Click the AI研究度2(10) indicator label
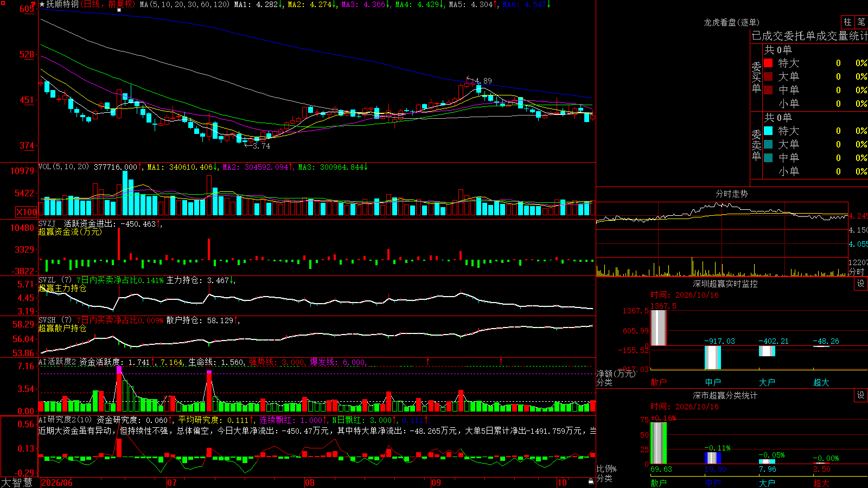This screenshot has width=868, height=488. coord(65,420)
